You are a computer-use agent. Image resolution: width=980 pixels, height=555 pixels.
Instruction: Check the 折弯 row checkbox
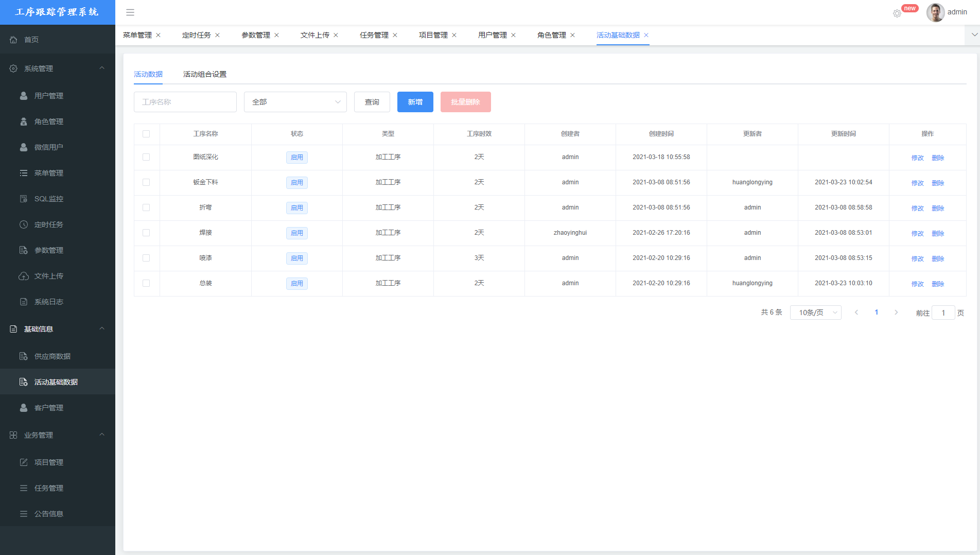tap(146, 207)
